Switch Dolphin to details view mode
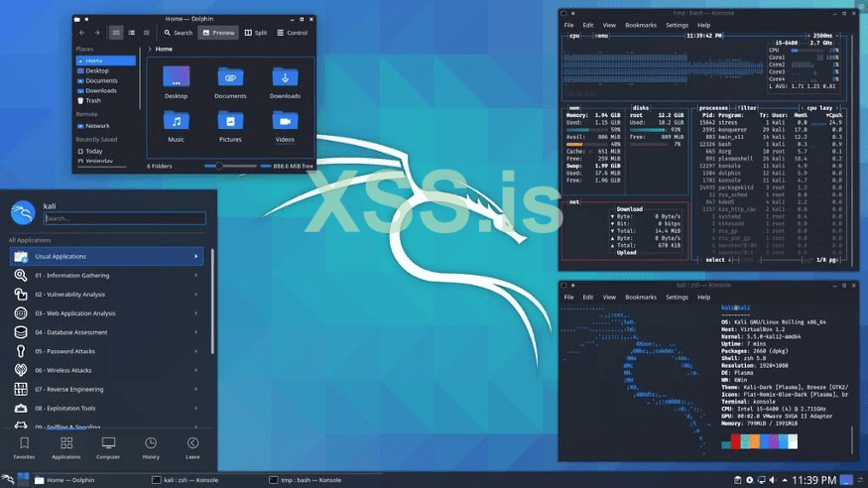 146,33
